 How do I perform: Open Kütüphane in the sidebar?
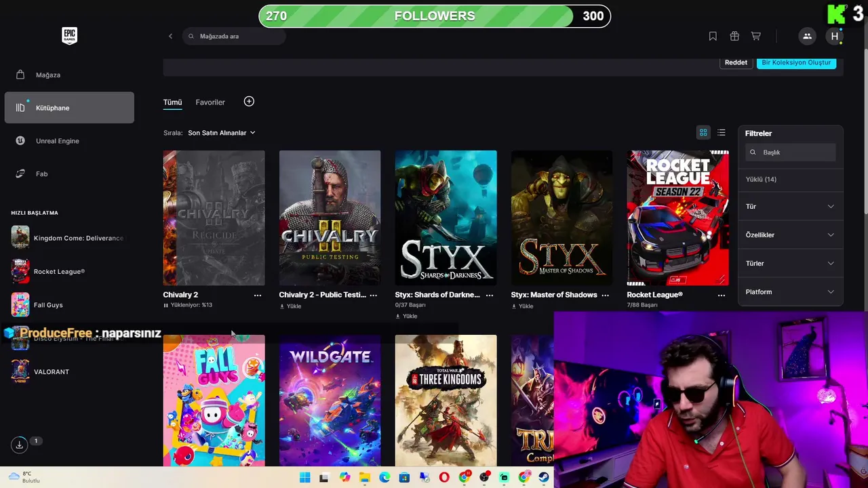coord(69,108)
